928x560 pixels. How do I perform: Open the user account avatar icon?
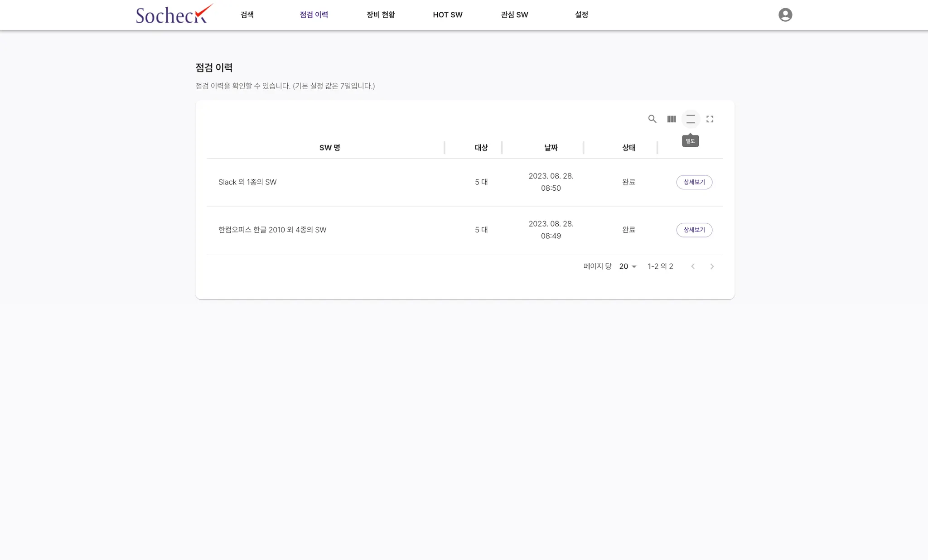tap(785, 15)
